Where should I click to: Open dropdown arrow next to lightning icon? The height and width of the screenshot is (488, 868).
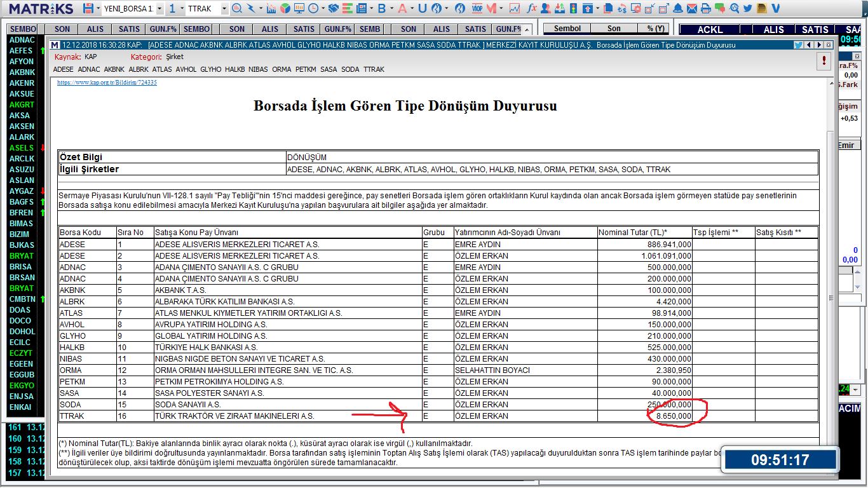click(x=261, y=8)
